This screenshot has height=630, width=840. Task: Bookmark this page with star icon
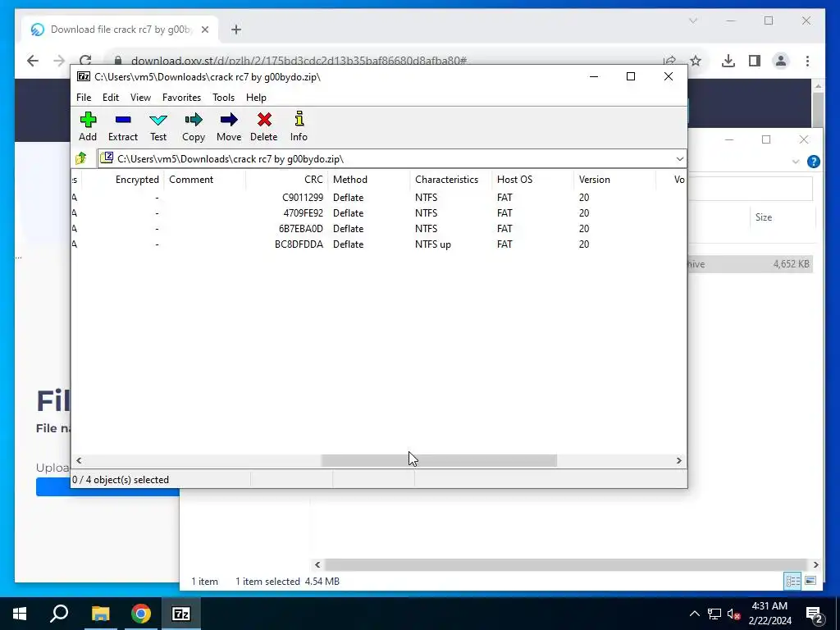696,61
